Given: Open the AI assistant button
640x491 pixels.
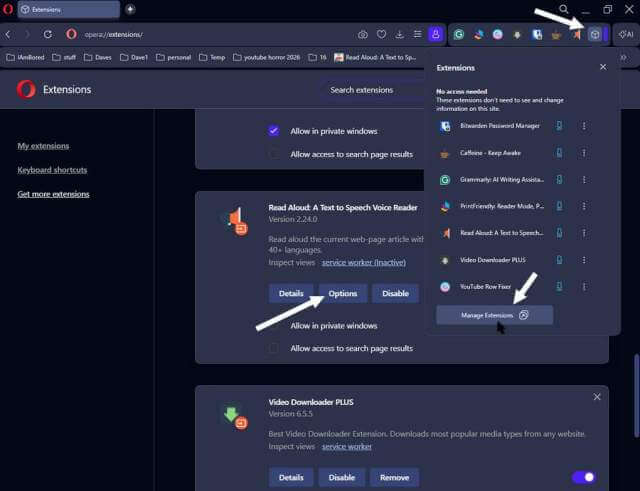Looking at the screenshot, I should (627, 35).
